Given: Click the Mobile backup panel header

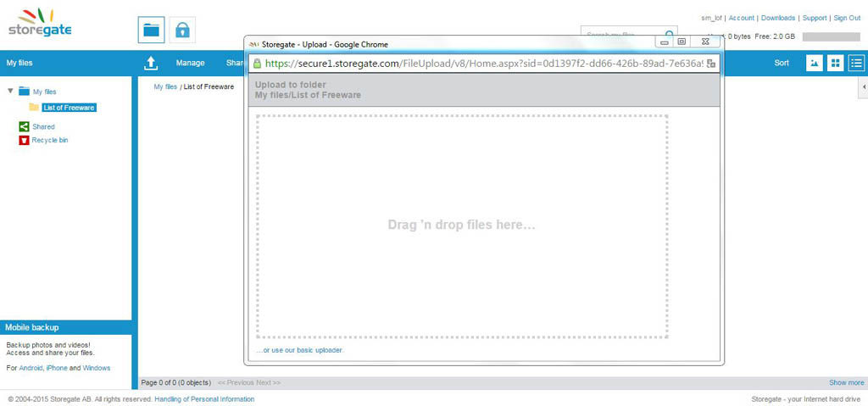Looking at the screenshot, I should (x=65, y=327).
